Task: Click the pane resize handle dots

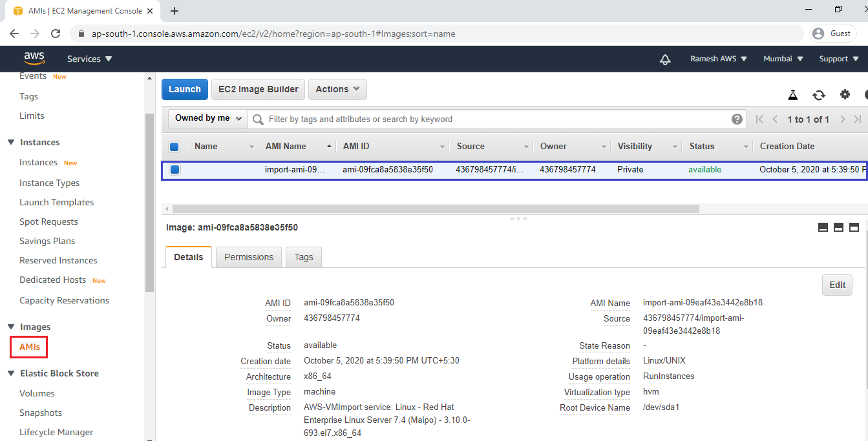Action: pos(518,218)
